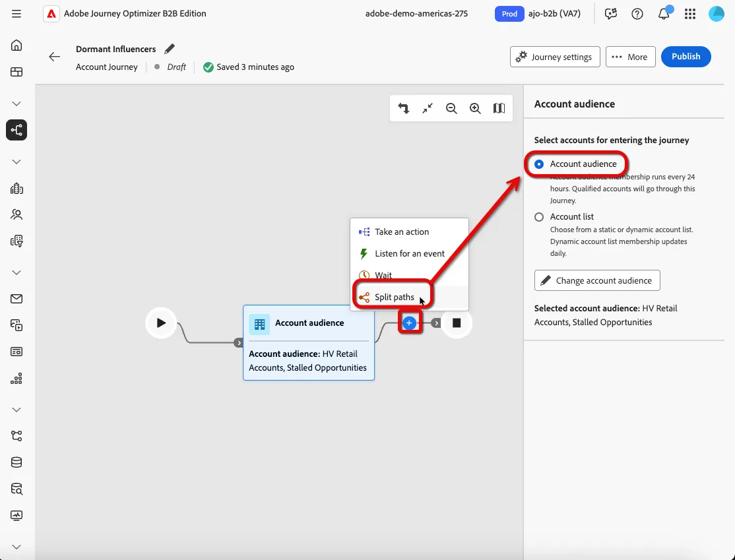The image size is (735, 560).
Task: Open the user profile avatar
Action: click(x=717, y=14)
